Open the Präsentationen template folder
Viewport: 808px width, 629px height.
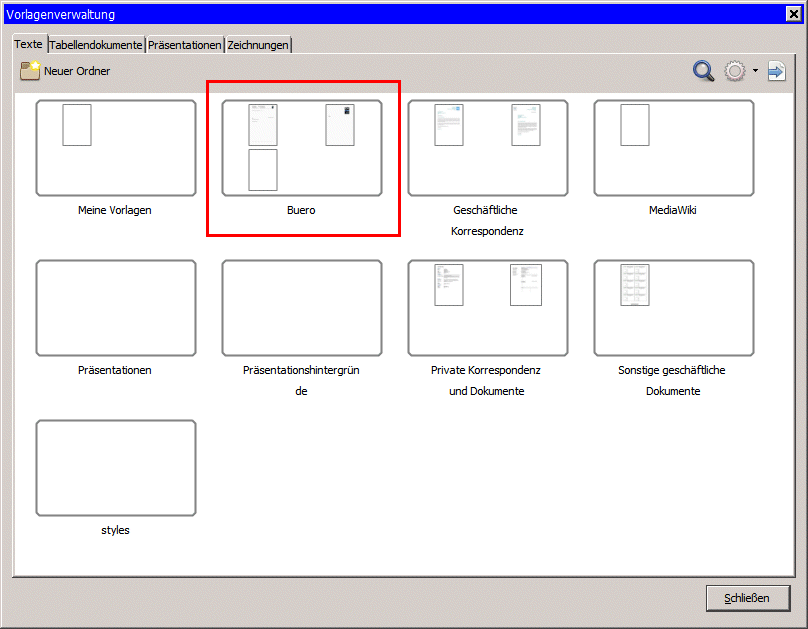(115, 307)
